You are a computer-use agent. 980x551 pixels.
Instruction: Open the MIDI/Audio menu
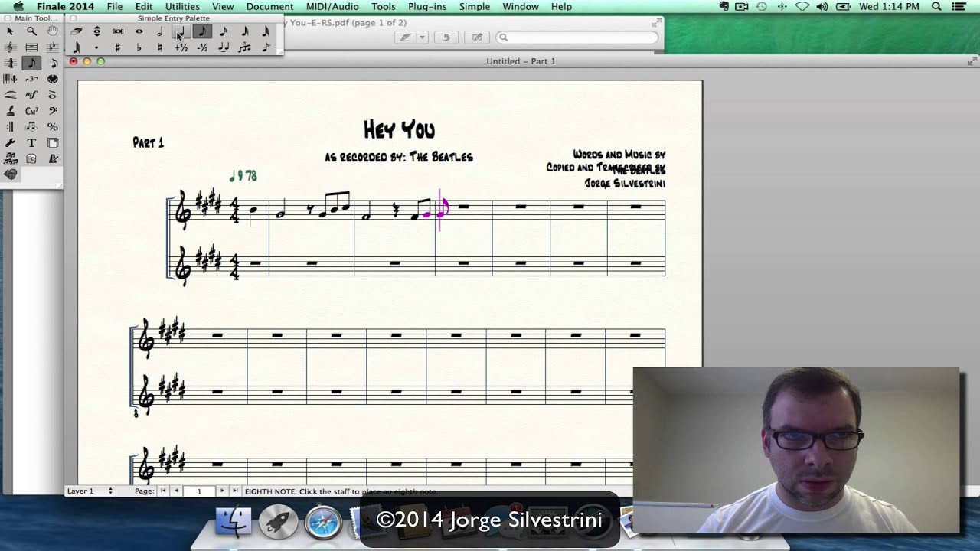[x=332, y=6]
